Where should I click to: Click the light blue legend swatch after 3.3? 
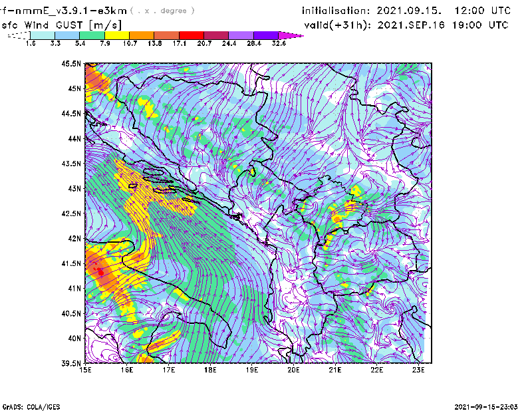pos(67,35)
